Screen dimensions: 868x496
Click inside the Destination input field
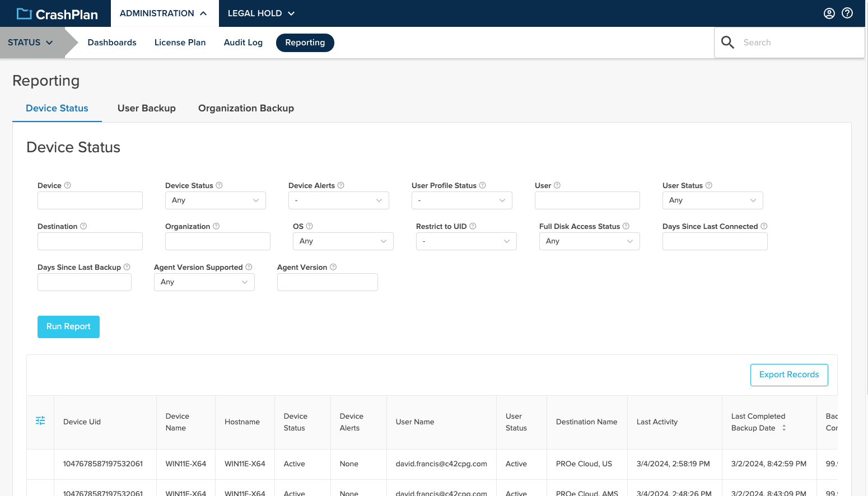click(90, 241)
